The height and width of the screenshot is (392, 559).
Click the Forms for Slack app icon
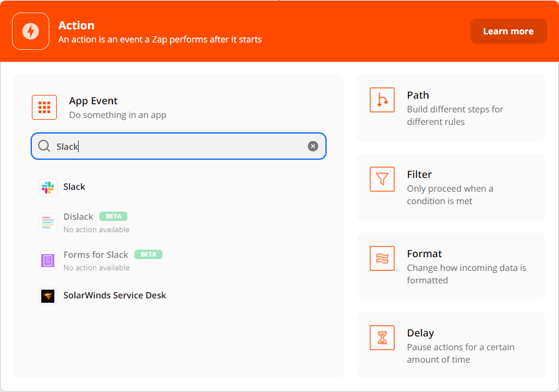(x=48, y=261)
